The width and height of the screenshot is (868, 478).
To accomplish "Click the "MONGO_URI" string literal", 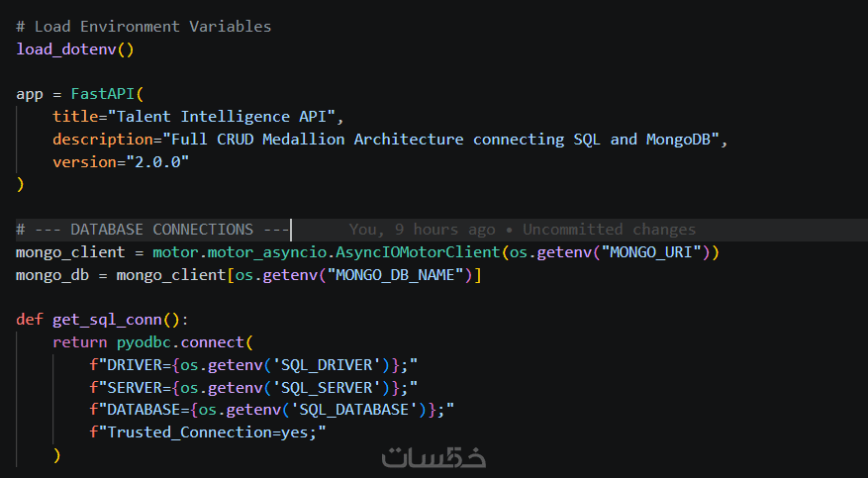I will click(654, 252).
